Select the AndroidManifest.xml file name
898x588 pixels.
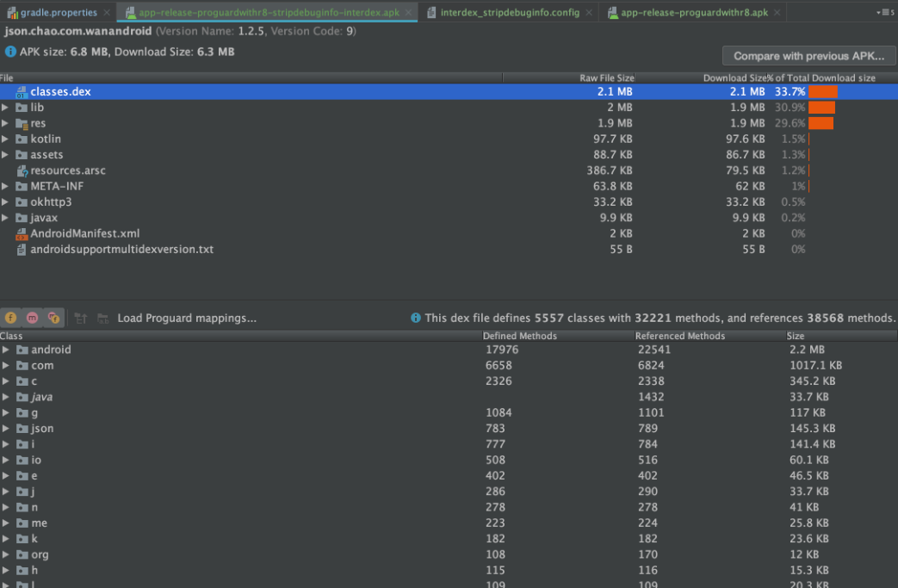pos(84,233)
